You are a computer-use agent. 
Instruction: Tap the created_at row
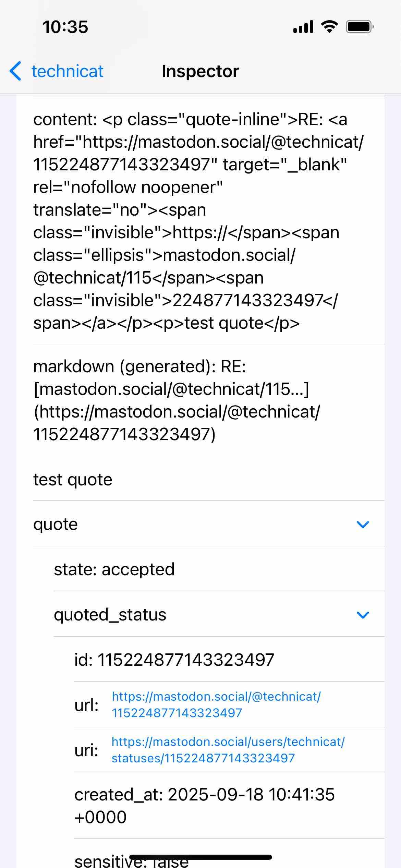tap(229, 806)
